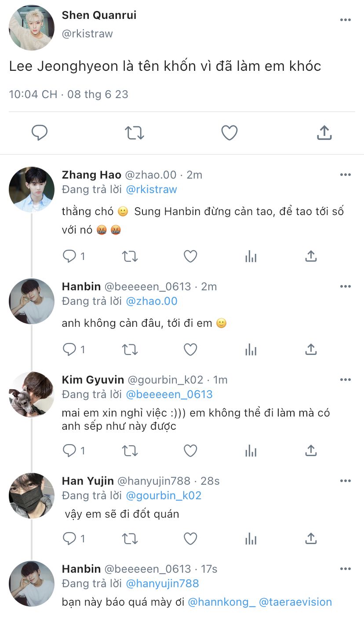Open the @hannkong_ mention link

(222, 602)
